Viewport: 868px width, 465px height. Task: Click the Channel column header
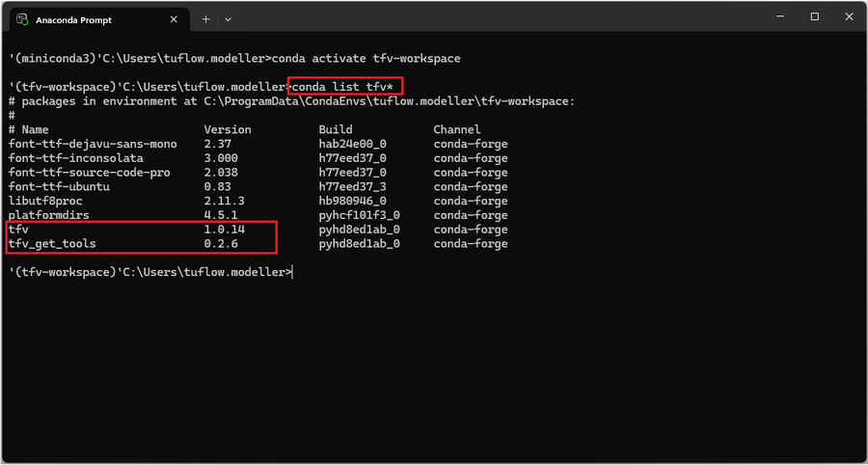457,129
